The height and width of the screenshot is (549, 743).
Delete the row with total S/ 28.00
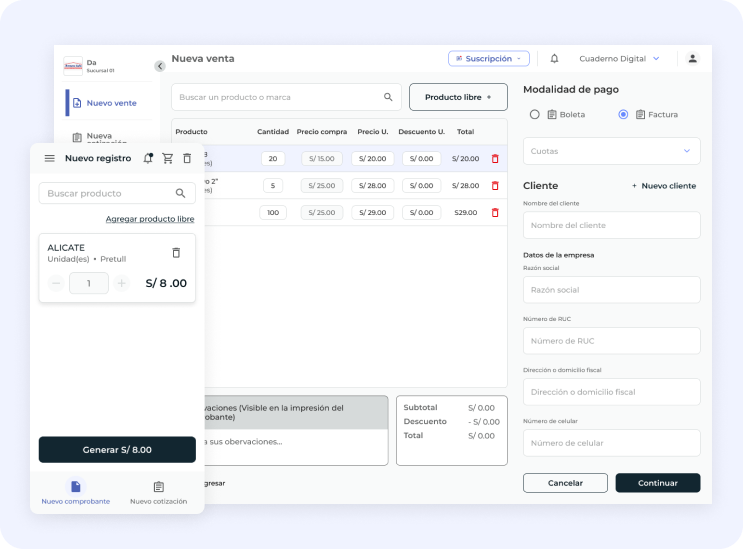pyautogui.click(x=495, y=186)
